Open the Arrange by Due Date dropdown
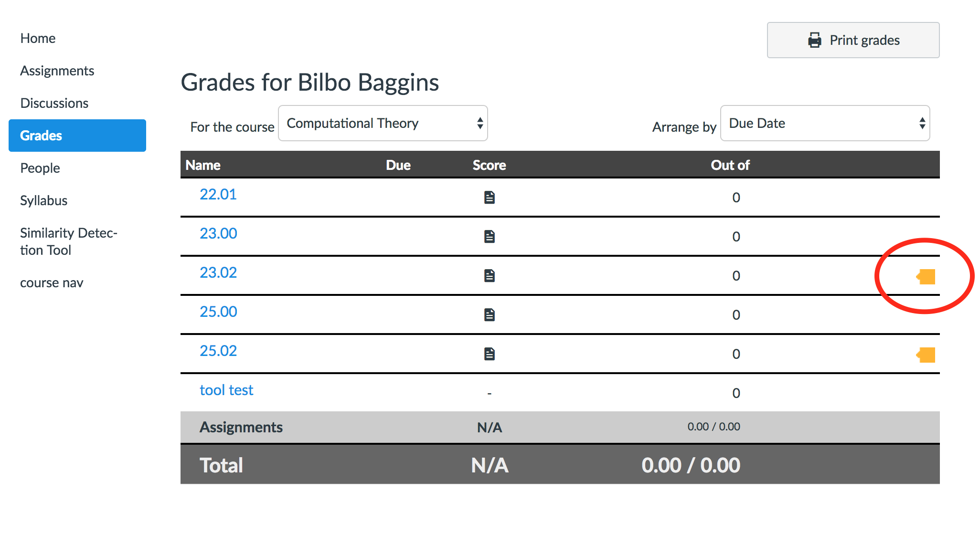This screenshot has width=980, height=544. (825, 123)
